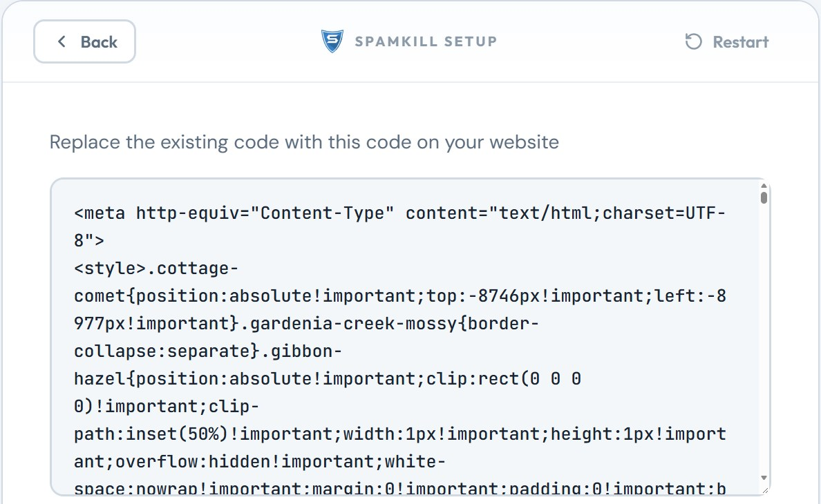Click inside the code snippet text area
Viewport: 821px width, 504px height.
[x=410, y=337]
